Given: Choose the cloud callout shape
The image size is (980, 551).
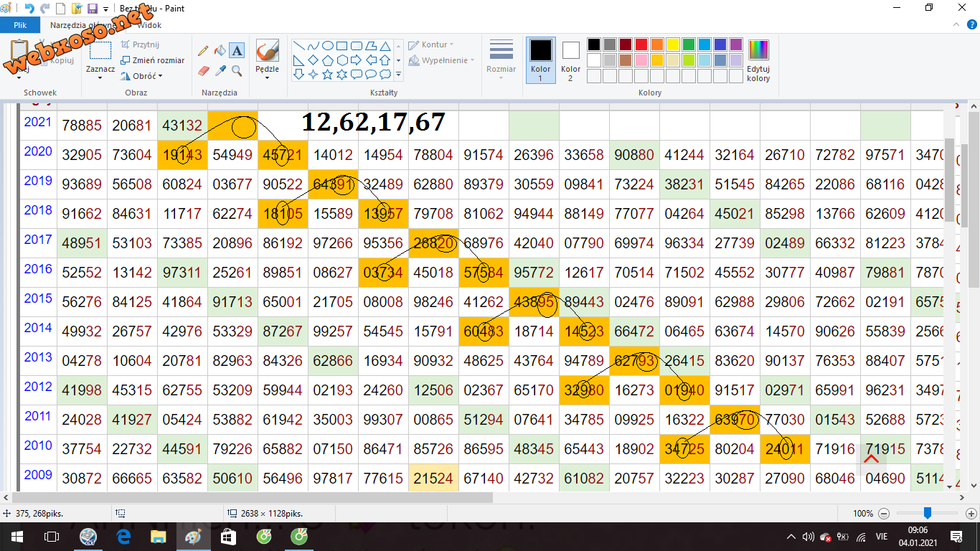Looking at the screenshot, I should [x=385, y=74].
